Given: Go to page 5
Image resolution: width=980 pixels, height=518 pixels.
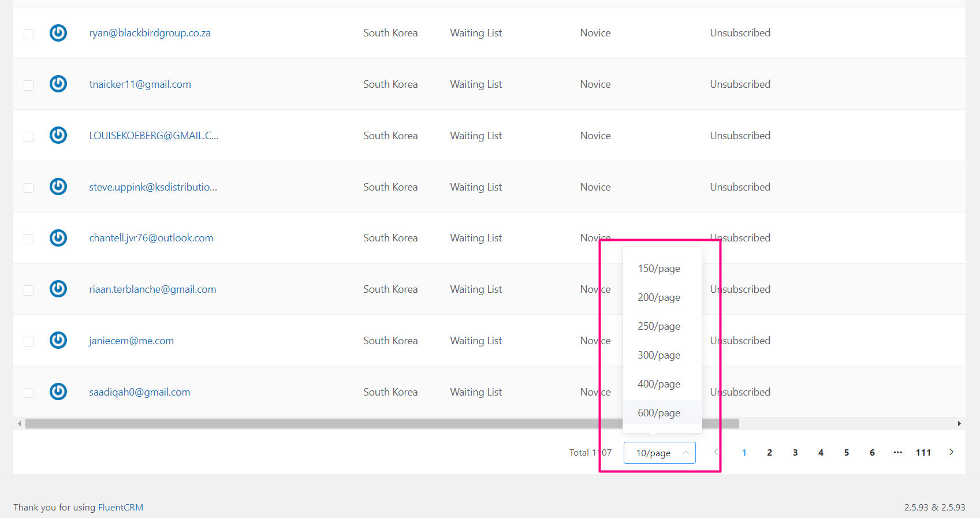Looking at the screenshot, I should pos(847,453).
